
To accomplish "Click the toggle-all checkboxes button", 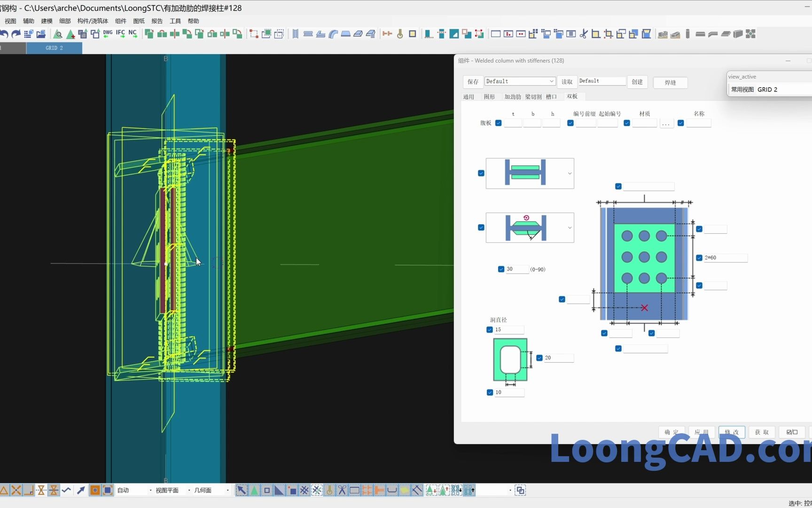I will tap(792, 432).
